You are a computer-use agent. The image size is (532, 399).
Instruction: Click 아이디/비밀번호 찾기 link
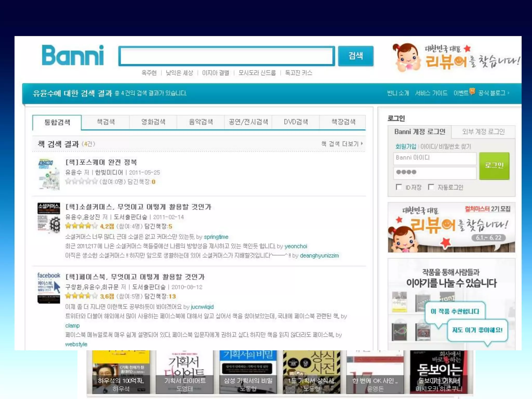coord(445,147)
